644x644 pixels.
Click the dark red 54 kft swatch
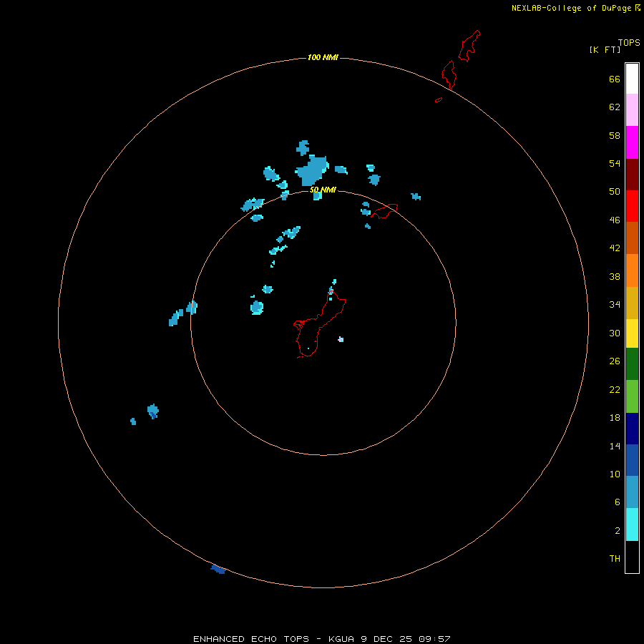pos(632,174)
